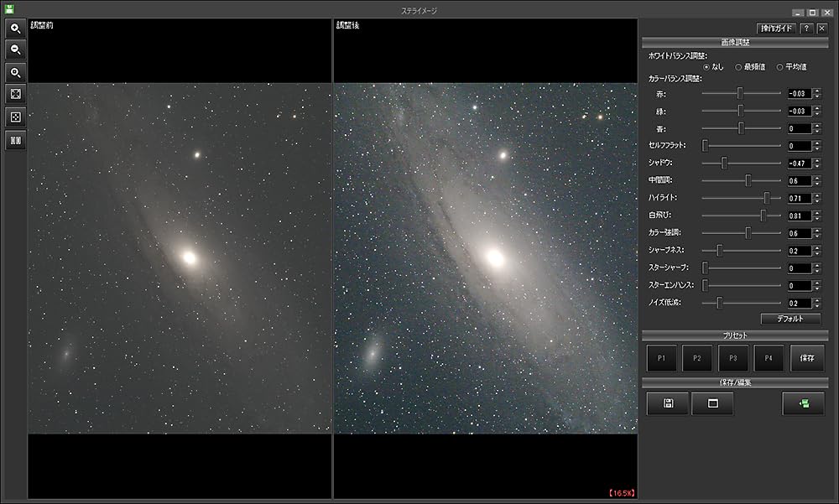Click the save image disk icon under 保存/編集
This screenshot has width=839, height=504.
click(667, 403)
